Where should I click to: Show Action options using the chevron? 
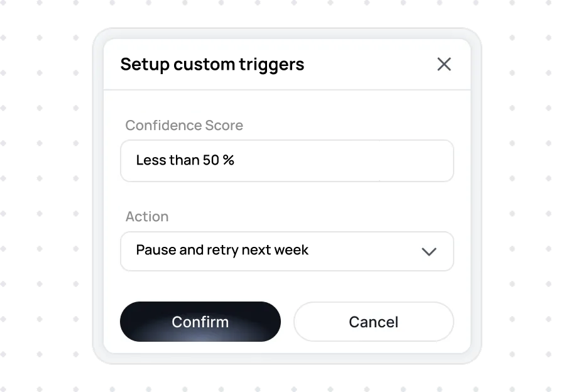[428, 252]
